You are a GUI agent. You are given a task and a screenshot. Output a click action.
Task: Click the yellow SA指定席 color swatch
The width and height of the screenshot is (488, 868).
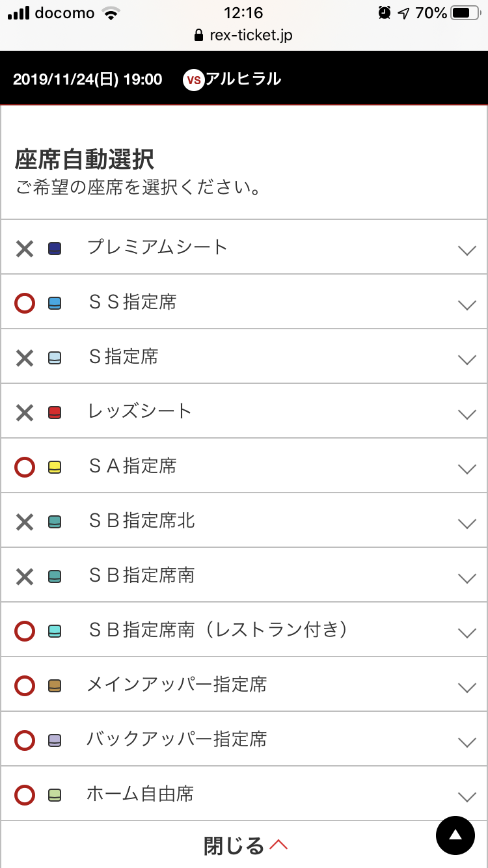click(55, 467)
